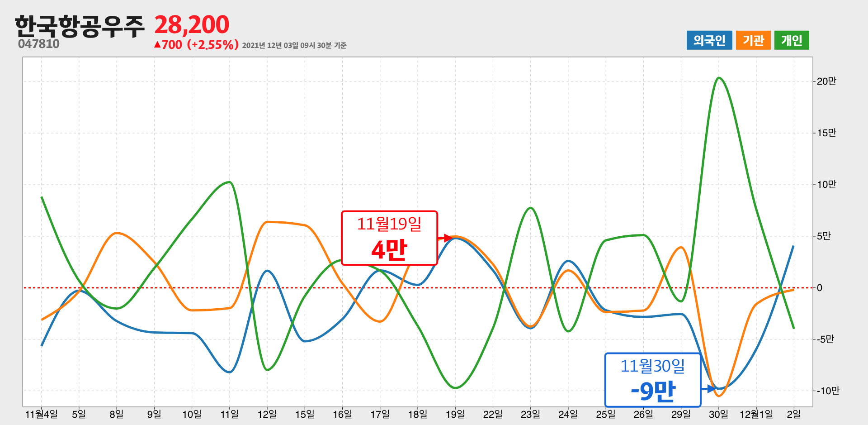
Task: Click y-axis label 20만
Action: click(826, 81)
